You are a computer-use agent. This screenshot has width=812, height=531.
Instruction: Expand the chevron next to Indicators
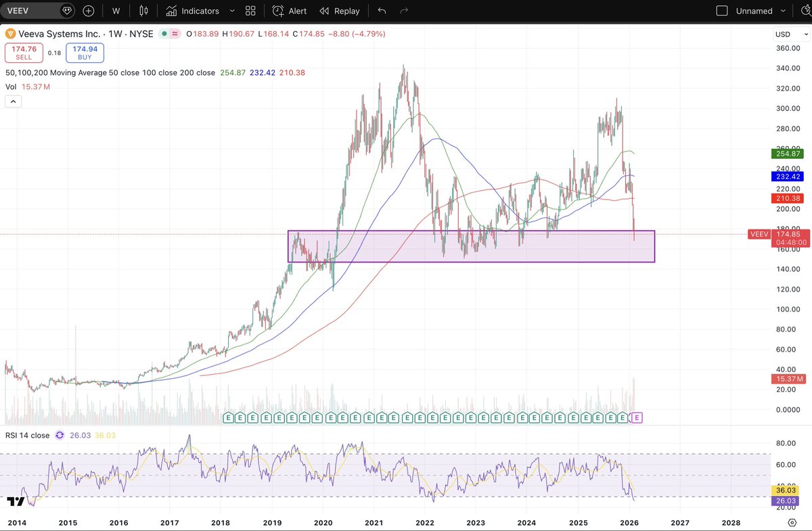(232, 11)
